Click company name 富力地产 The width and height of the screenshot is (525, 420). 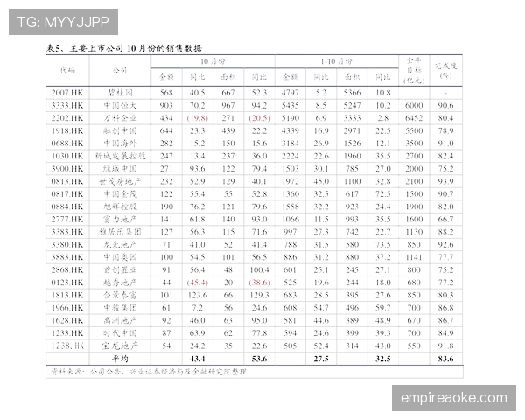(120, 219)
